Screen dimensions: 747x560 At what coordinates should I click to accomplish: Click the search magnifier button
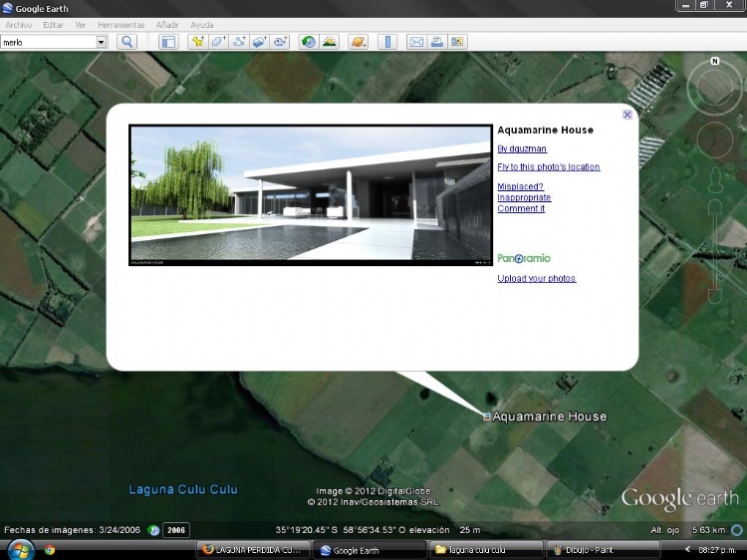pyautogui.click(x=126, y=42)
